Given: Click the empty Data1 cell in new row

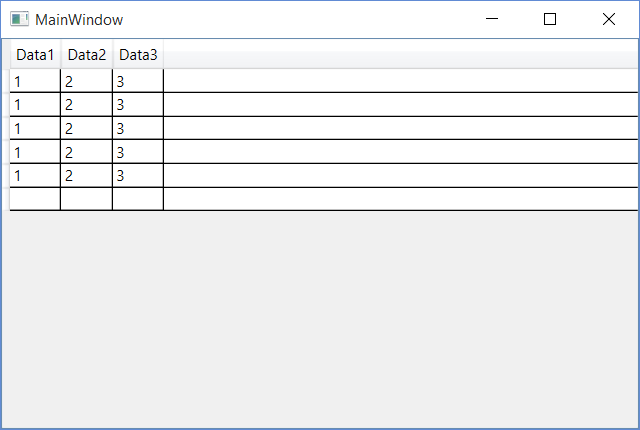Looking at the screenshot, I should (35, 199).
